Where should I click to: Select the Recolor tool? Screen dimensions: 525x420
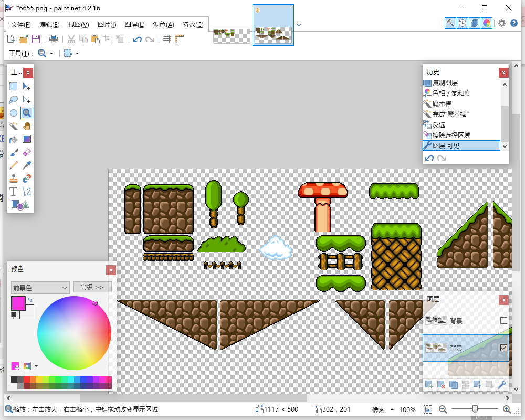point(26,178)
